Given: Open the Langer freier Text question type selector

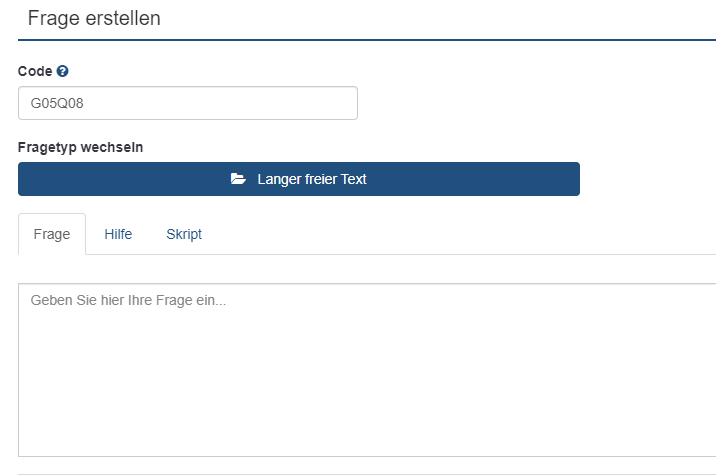Looking at the screenshot, I should click(x=299, y=179).
